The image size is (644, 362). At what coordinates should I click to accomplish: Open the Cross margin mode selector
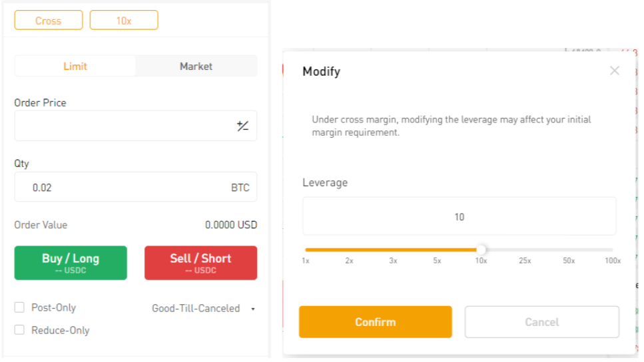(48, 21)
